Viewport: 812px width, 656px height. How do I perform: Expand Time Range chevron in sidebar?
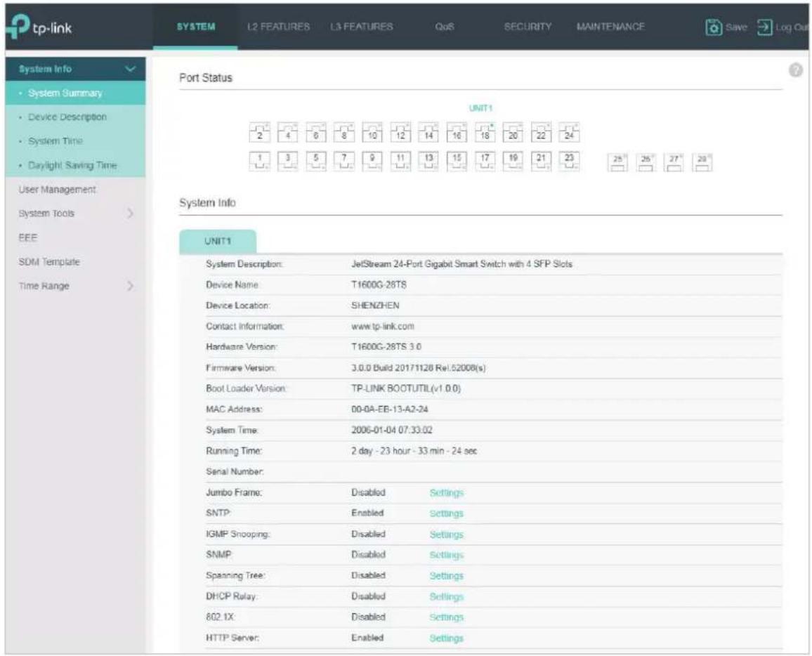pyautogui.click(x=130, y=286)
